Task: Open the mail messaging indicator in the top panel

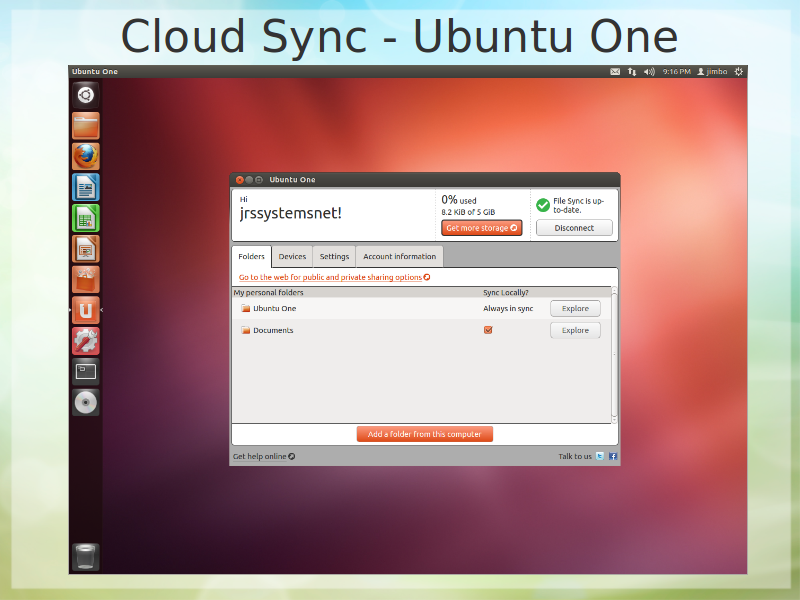Action: point(615,72)
